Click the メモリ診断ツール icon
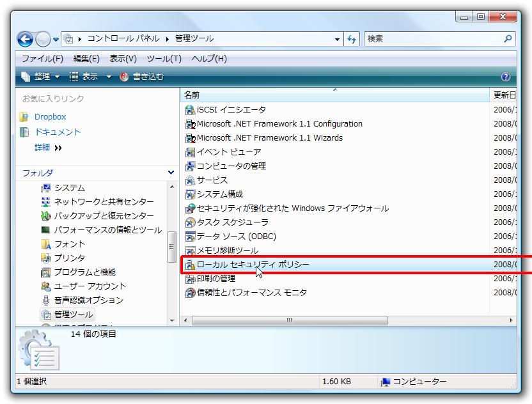Viewport: 532px width, 404px height. click(x=190, y=251)
